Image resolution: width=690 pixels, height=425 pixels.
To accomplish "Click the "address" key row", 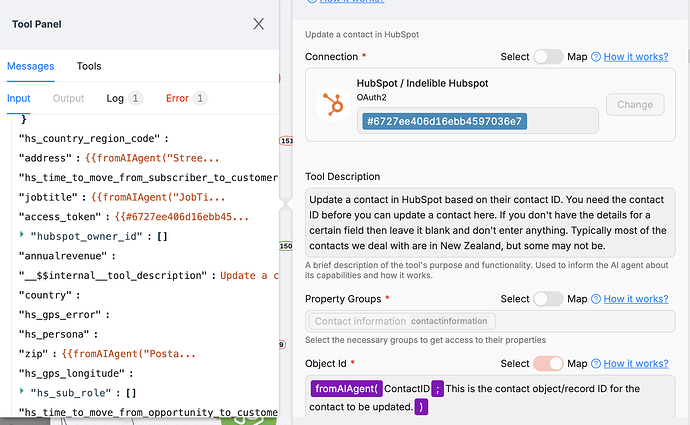I will pyautogui.click(x=119, y=158).
